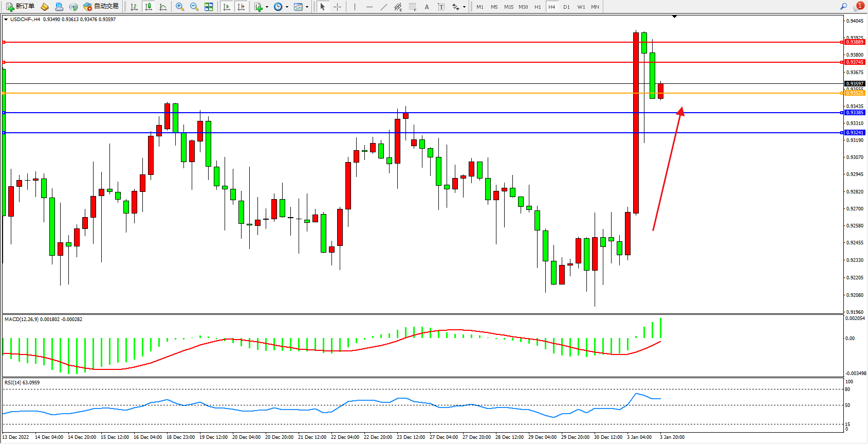868x444 pixels.
Task: Open the indicators list dropdown arrow
Action: coord(267,7)
